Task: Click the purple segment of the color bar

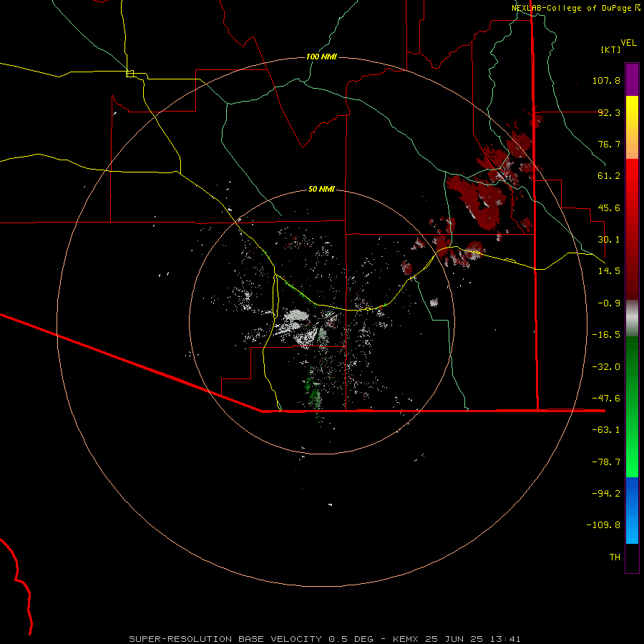Action: point(632,79)
